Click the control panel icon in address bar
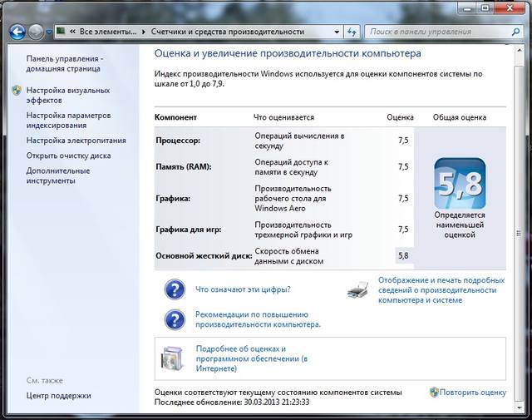Viewport: 532px width, 420px height. pos(62,32)
